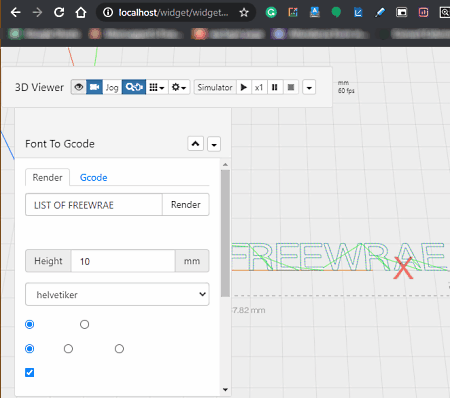Viewport: 450px width, 398px height.
Task: Click the x1 simulator speed button
Action: click(x=259, y=87)
